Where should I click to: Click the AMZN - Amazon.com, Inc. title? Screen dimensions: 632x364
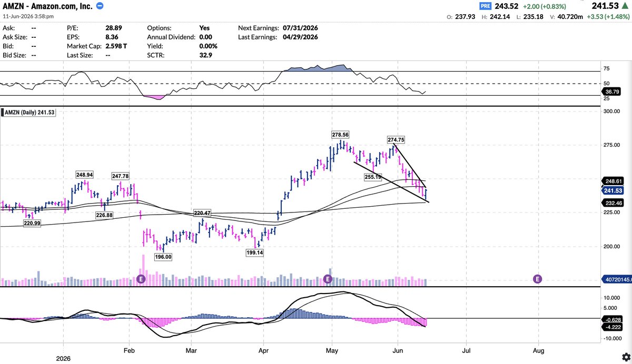tap(48, 6)
